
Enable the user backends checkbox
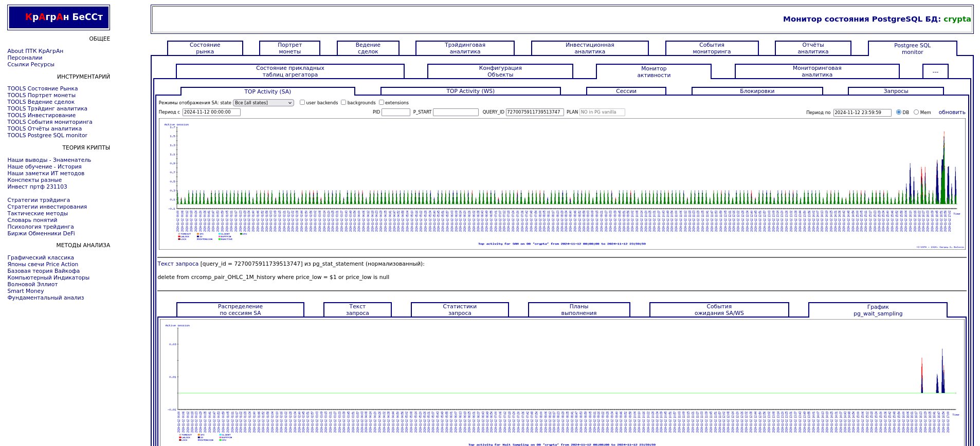[302, 102]
